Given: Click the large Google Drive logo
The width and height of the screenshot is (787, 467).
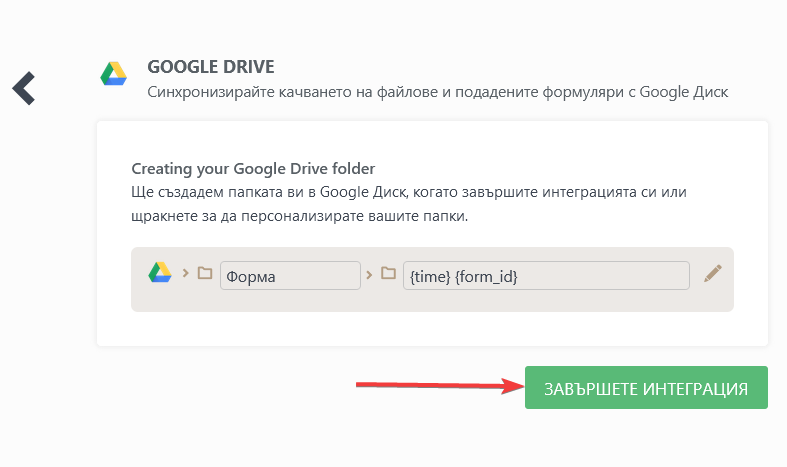Looking at the screenshot, I should tap(113, 75).
